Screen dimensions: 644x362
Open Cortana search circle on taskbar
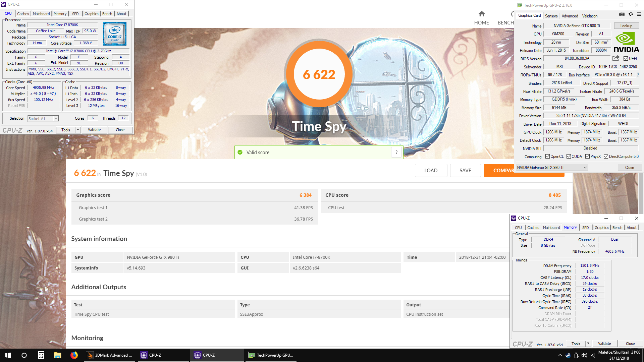click(24, 355)
